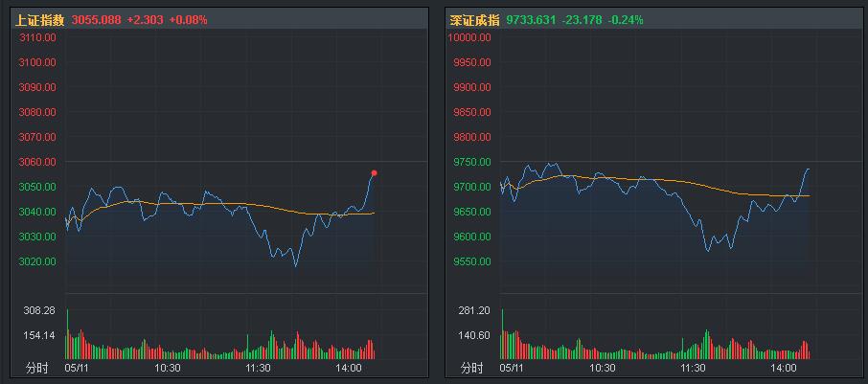Click the tallest opening volume bar in Shanghai chart
The image size is (868, 384).
(67, 334)
